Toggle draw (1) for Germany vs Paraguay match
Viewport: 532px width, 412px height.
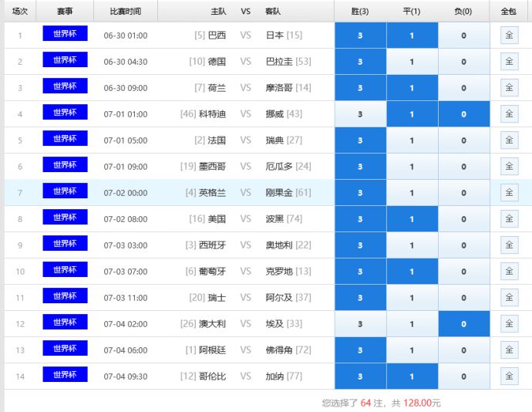[x=412, y=62]
